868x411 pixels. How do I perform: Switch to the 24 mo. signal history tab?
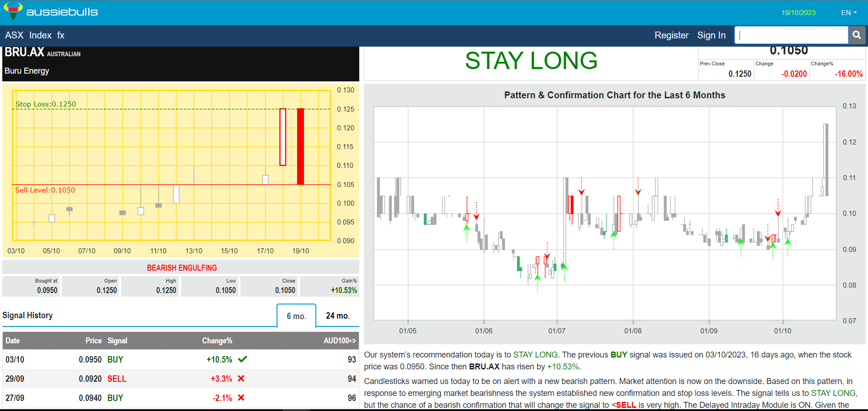point(338,316)
